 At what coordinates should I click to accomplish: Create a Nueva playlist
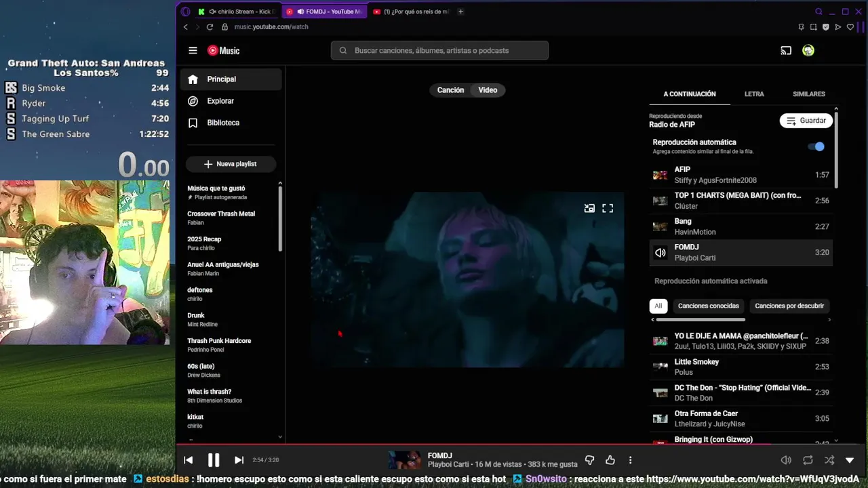(231, 164)
